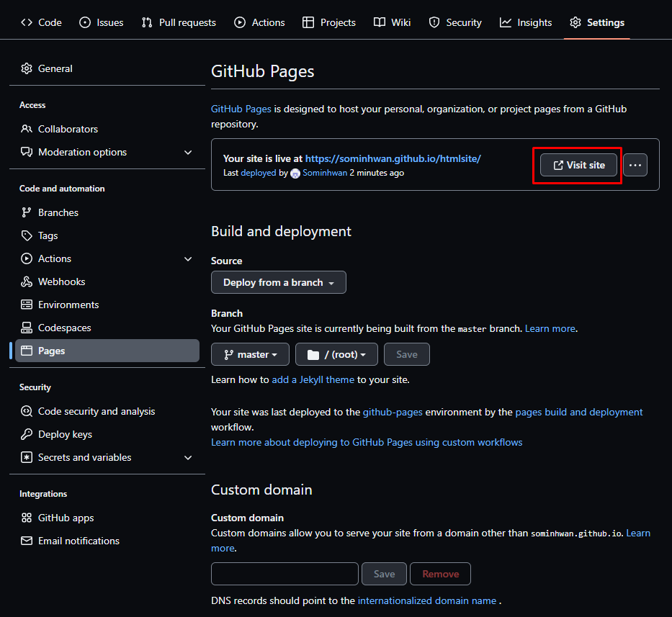
Task: Click the General gear icon in sidebar
Action: click(27, 68)
